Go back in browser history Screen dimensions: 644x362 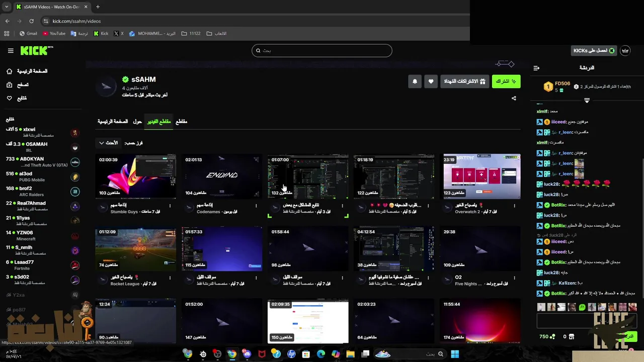click(x=7, y=21)
